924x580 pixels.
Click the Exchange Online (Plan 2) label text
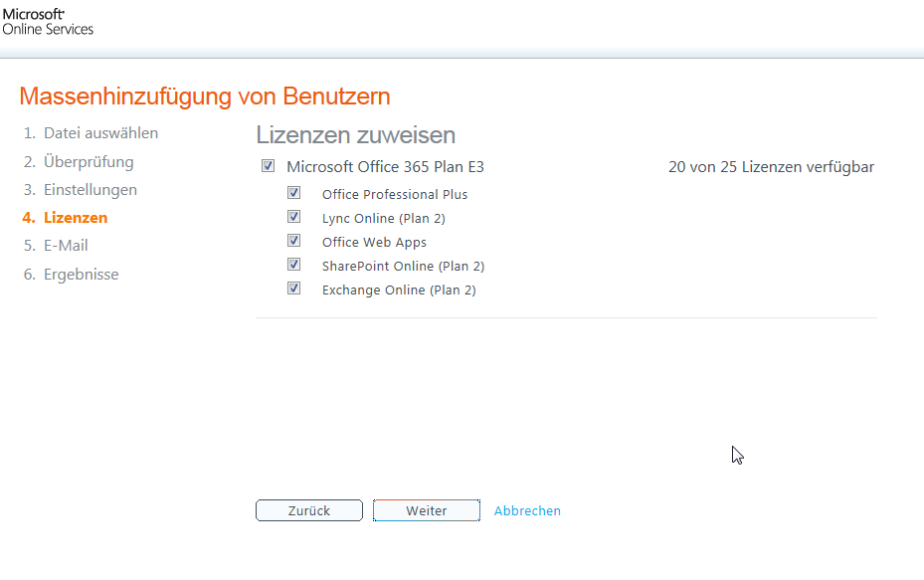point(399,290)
